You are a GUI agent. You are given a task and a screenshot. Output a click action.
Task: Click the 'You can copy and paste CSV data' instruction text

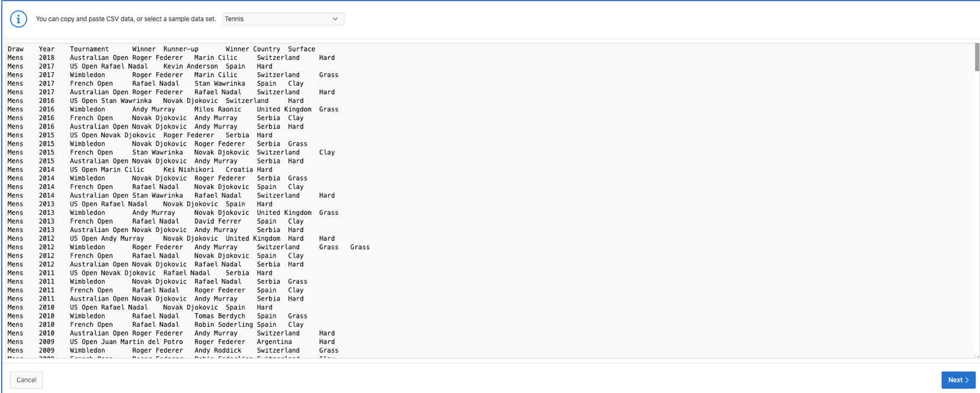(126, 19)
